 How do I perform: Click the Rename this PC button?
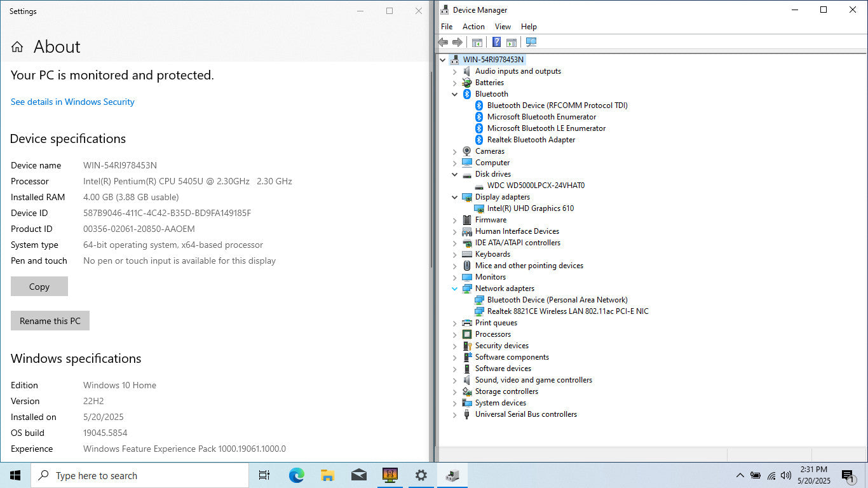(x=50, y=321)
